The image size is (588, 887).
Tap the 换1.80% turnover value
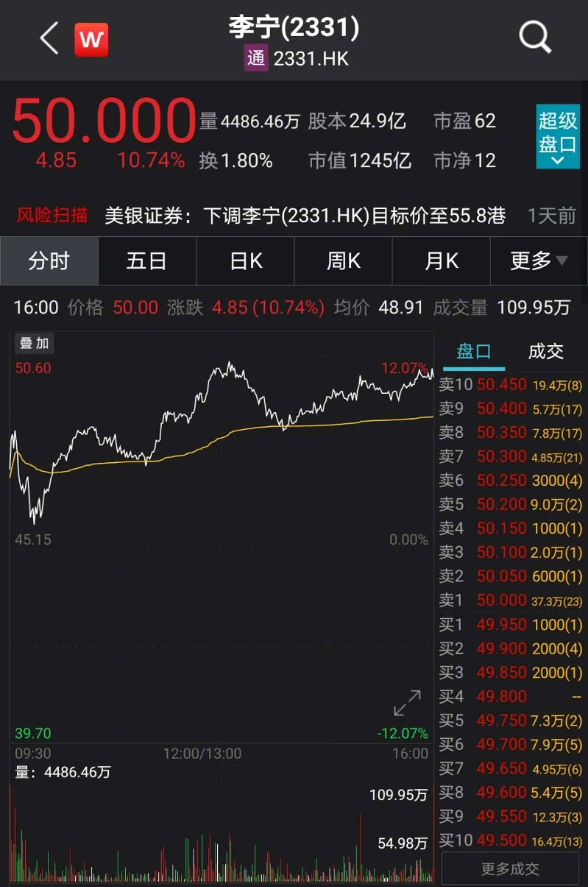(x=236, y=161)
